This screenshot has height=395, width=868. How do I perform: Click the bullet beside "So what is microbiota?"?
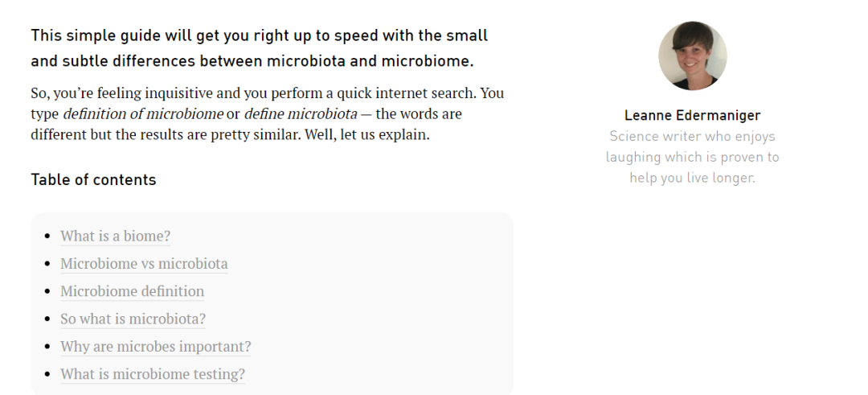[x=47, y=319]
